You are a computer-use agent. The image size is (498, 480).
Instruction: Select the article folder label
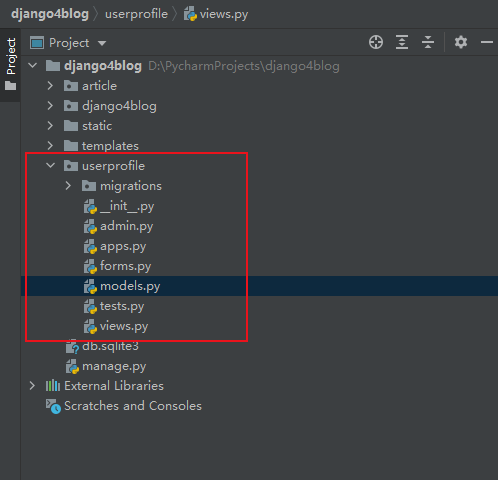(99, 86)
